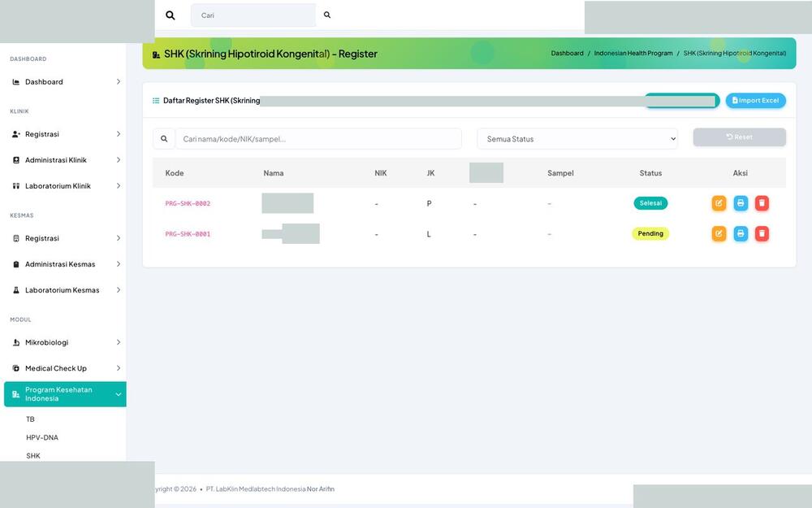The width and height of the screenshot is (812, 508).
Task: Click the Selesai status badge
Action: click(x=650, y=203)
